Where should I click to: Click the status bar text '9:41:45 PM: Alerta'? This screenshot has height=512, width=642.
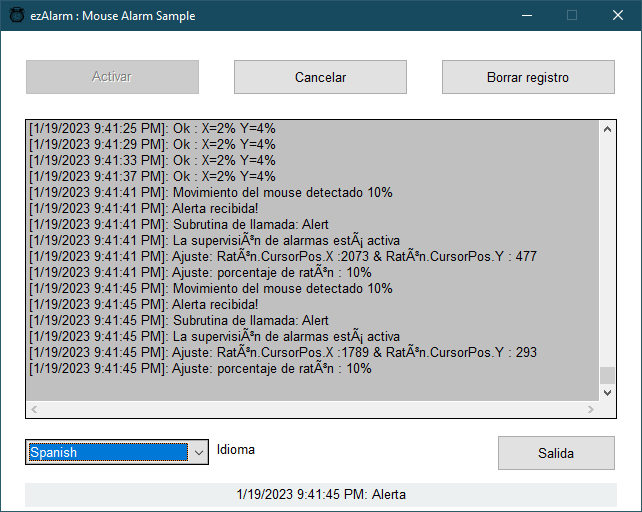tap(321, 494)
